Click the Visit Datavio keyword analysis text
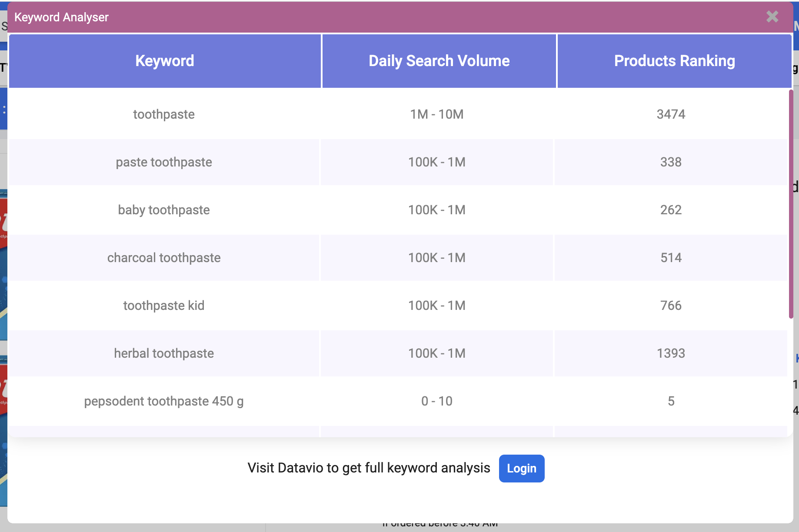This screenshot has height=532, width=799. tap(369, 468)
